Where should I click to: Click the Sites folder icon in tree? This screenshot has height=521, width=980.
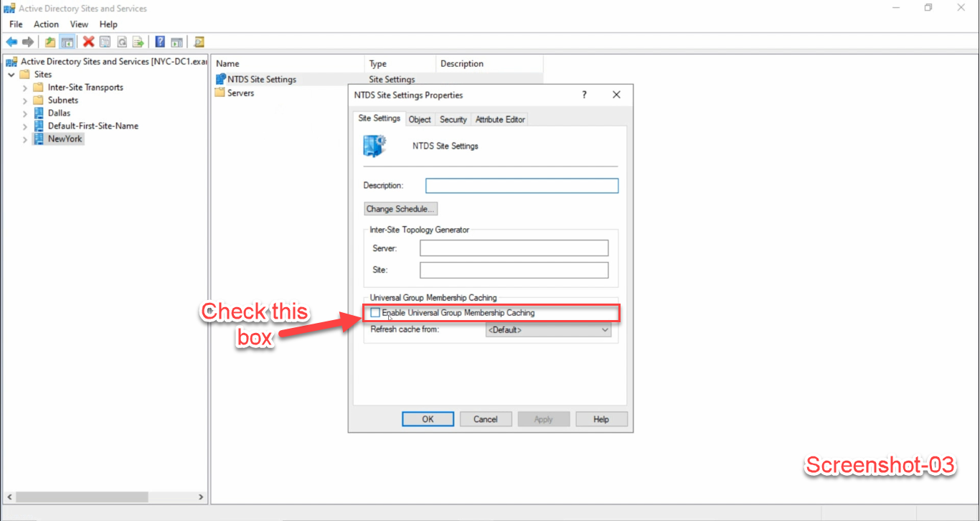tap(25, 74)
